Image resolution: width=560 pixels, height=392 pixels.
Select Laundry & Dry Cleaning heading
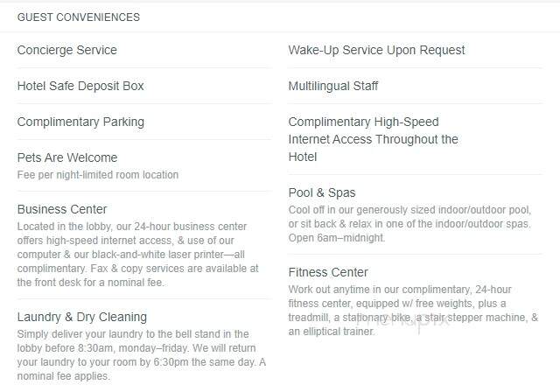82,317
